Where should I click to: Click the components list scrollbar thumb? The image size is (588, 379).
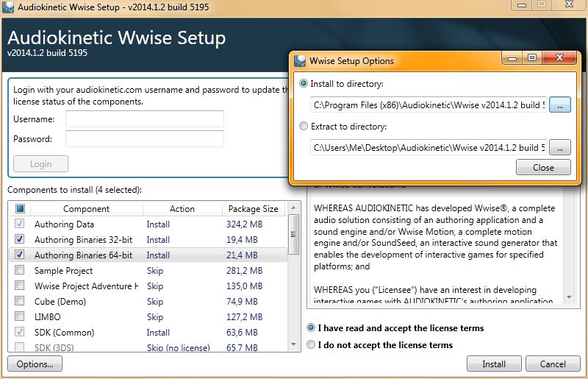click(x=293, y=234)
